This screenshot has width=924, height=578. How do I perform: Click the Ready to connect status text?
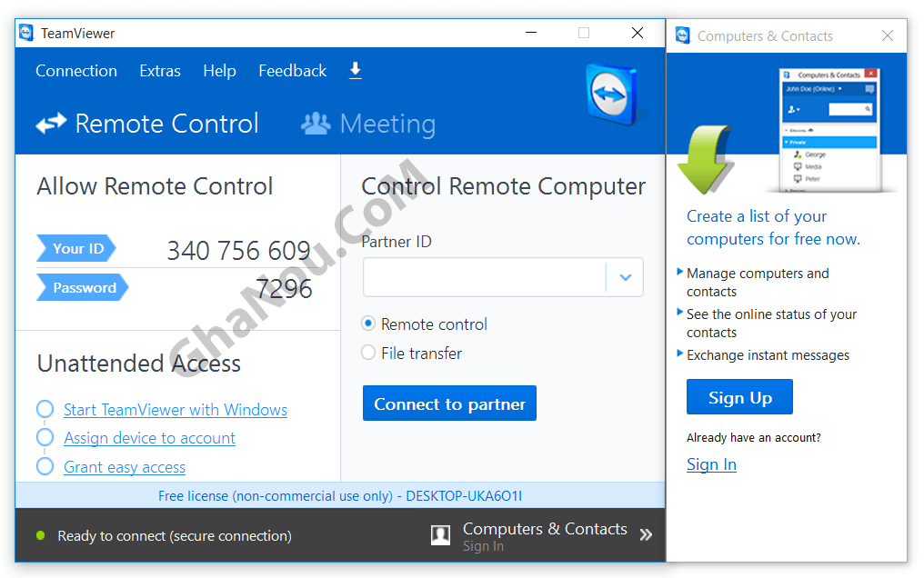point(175,535)
